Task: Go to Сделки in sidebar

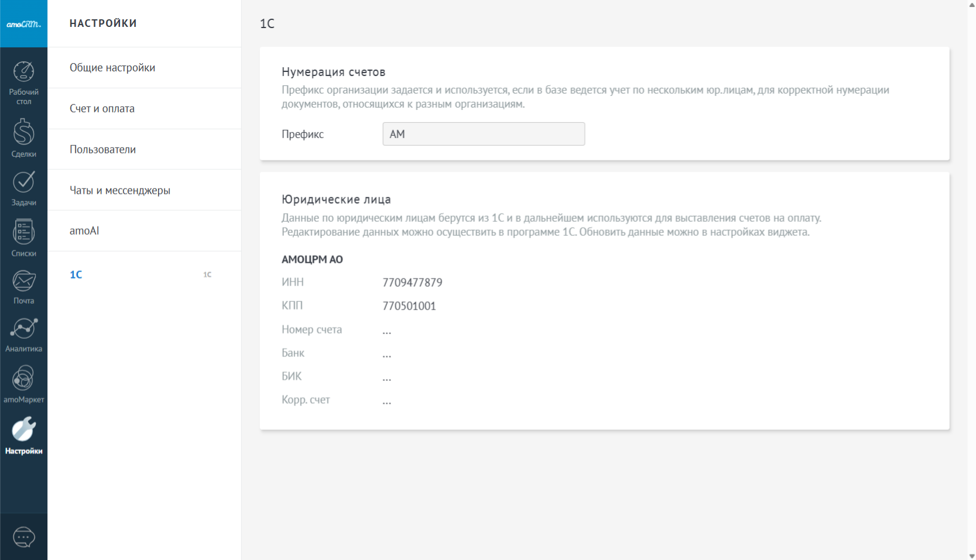Action: 23,138
